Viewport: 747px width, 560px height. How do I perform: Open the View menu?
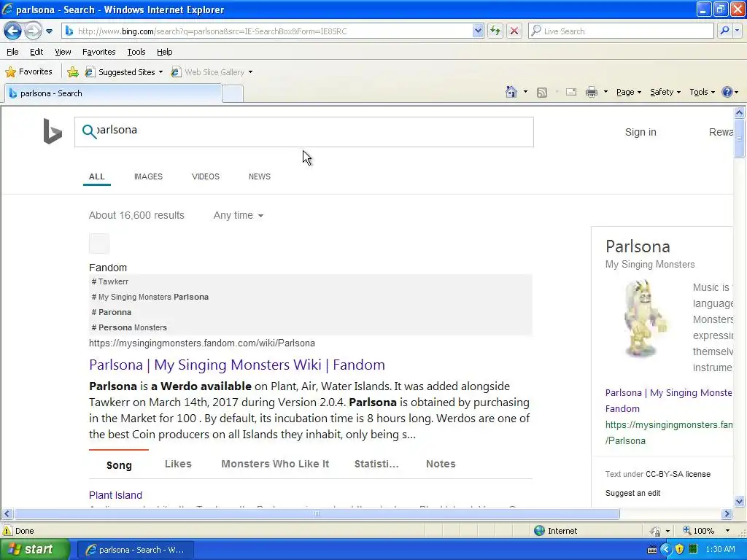[63, 52]
